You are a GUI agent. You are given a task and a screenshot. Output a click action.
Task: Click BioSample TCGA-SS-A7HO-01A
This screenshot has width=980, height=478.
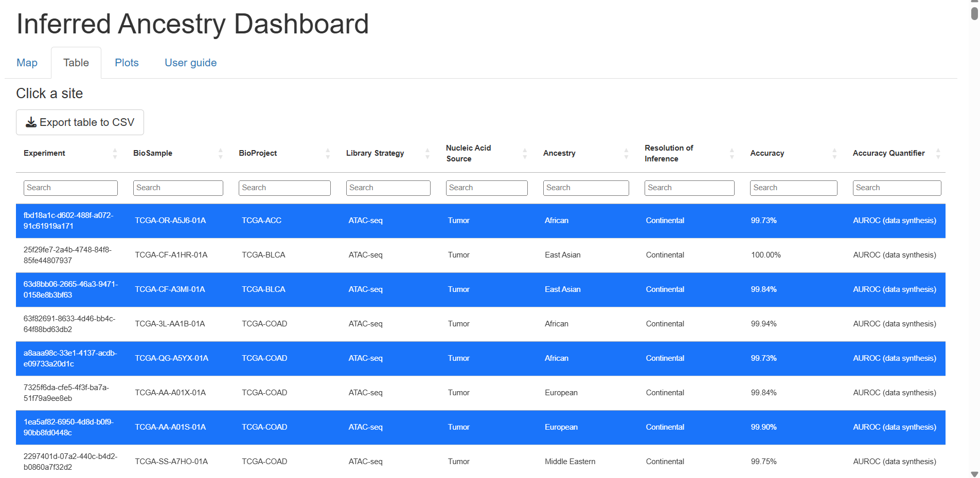coord(171,462)
